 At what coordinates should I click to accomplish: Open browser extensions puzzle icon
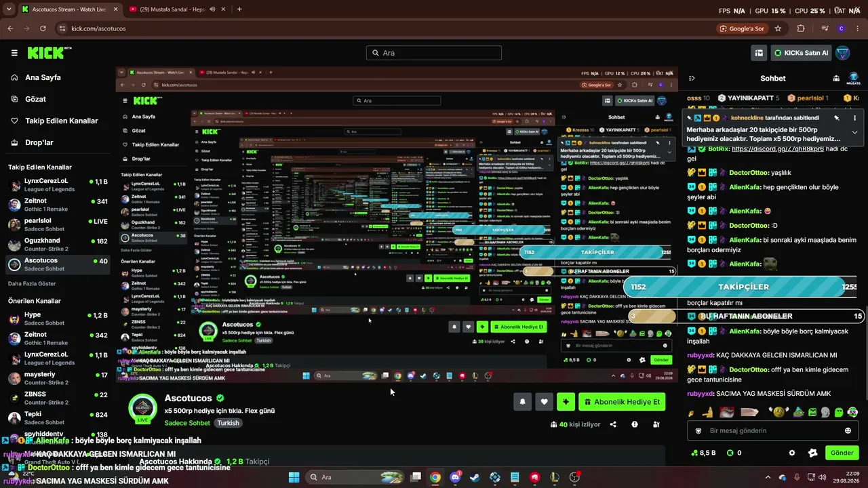801,28
